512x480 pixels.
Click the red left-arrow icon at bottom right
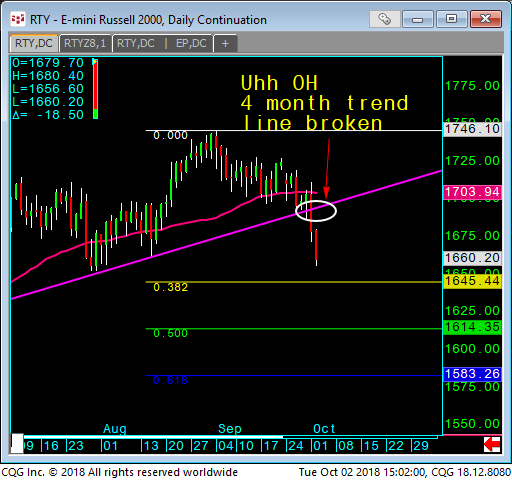point(492,444)
